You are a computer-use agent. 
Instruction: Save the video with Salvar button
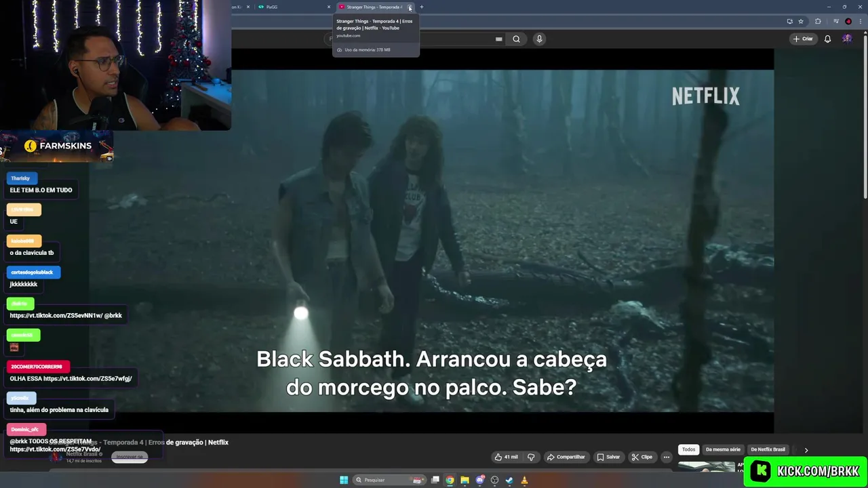pos(608,457)
